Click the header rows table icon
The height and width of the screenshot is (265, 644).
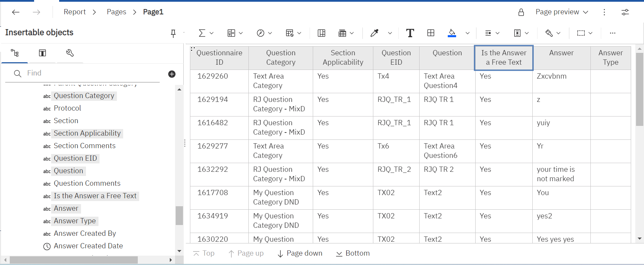point(342,33)
